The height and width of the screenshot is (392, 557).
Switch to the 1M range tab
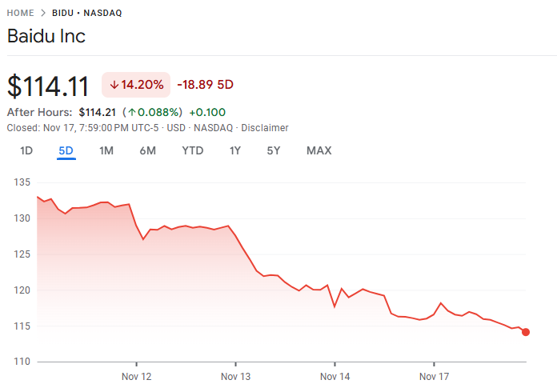[106, 150]
